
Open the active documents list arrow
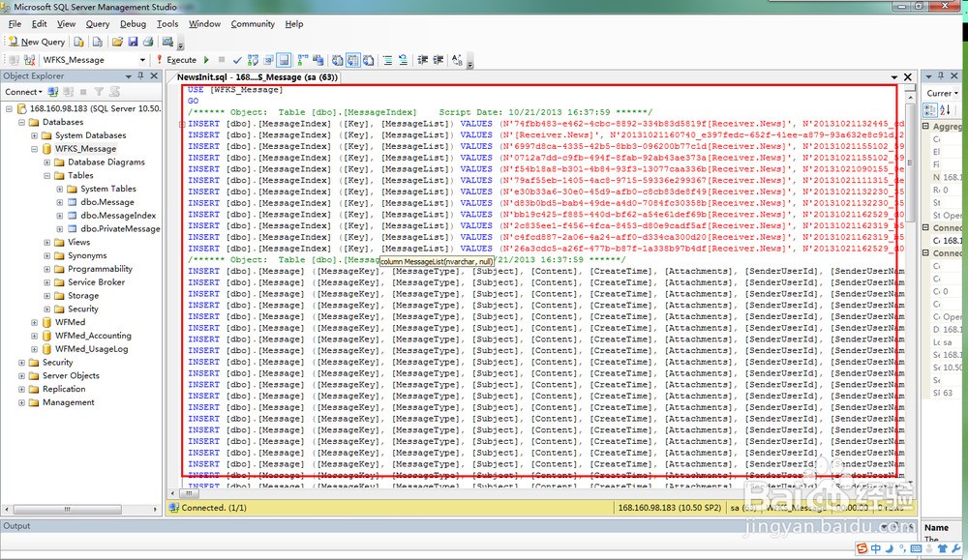[x=893, y=77]
